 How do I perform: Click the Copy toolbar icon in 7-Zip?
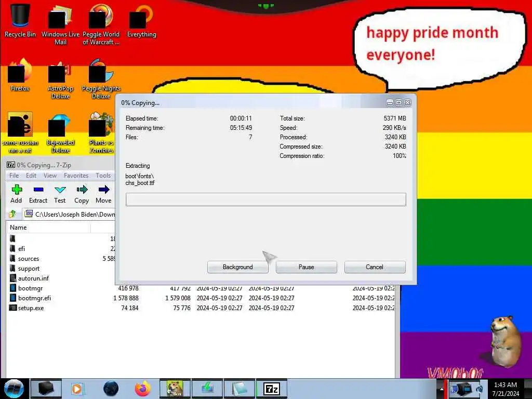(82, 194)
